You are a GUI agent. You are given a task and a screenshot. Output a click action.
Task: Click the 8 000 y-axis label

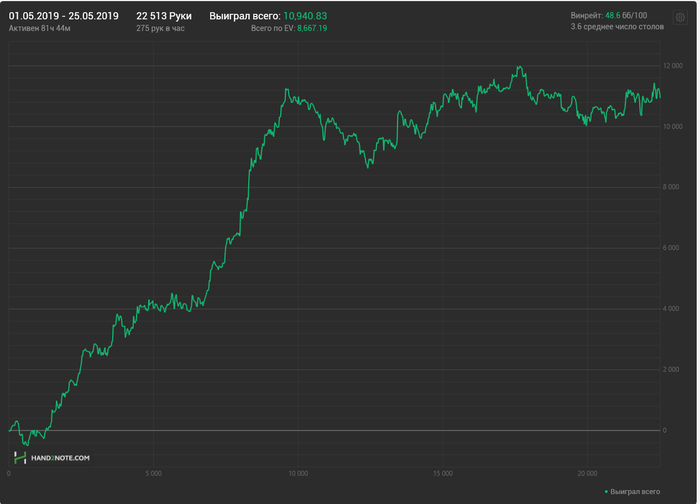click(671, 187)
